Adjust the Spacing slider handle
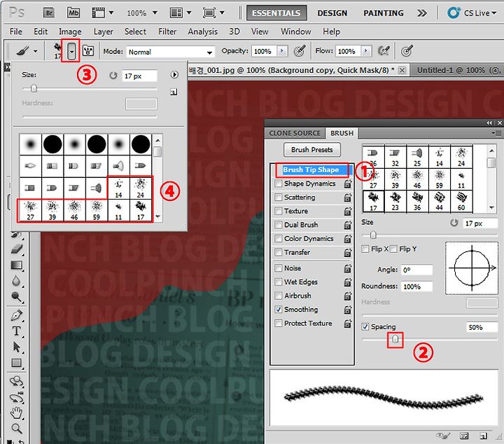 (395, 339)
